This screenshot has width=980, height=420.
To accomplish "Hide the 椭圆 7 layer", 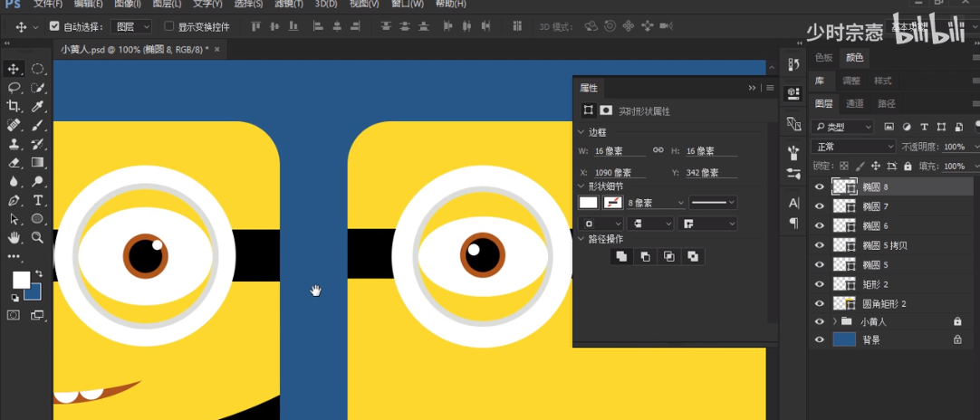I will coord(820,206).
